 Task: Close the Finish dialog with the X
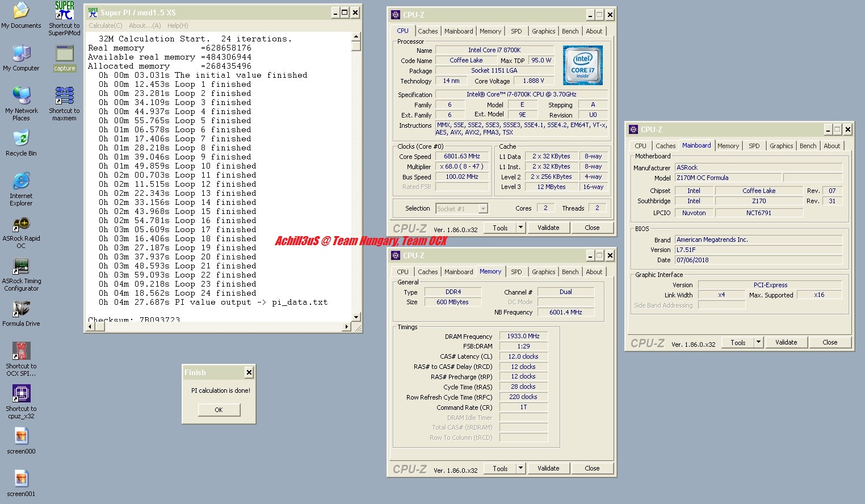249,372
